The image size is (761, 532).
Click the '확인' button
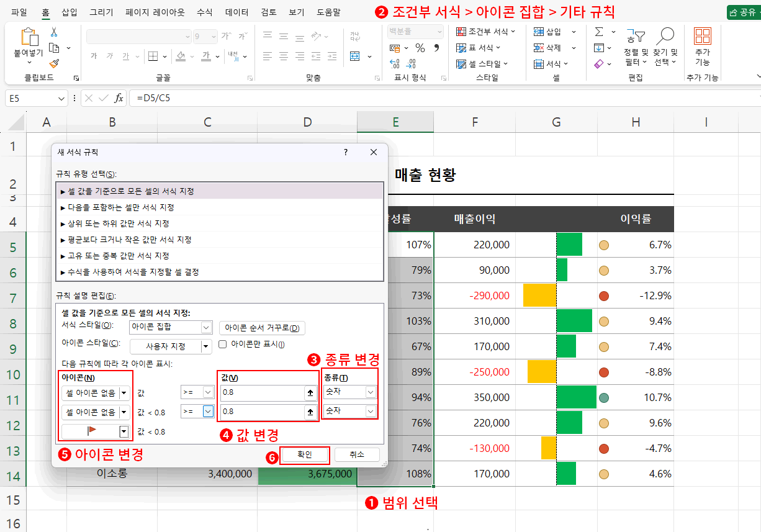[304, 455]
